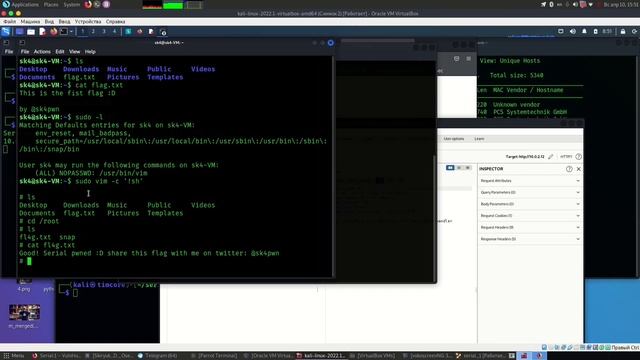Open the terminal new tab icon
The image size is (640, 360).
pos(22,42)
